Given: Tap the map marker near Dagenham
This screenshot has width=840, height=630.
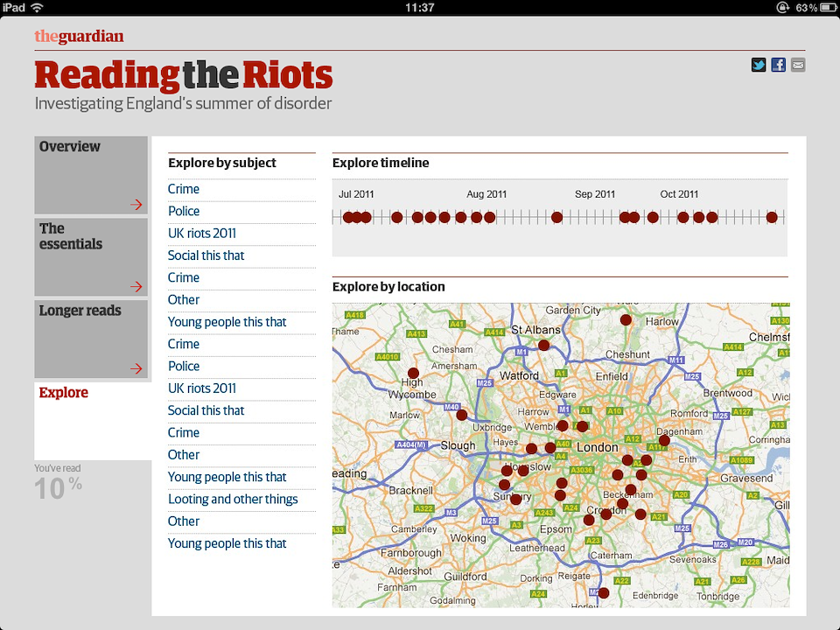Looking at the screenshot, I should (x=664, y=440).
